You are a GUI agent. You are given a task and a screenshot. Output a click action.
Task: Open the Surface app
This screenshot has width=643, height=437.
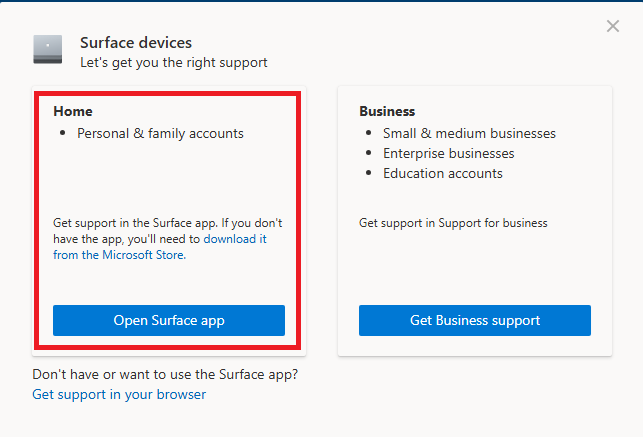[169, 320]
